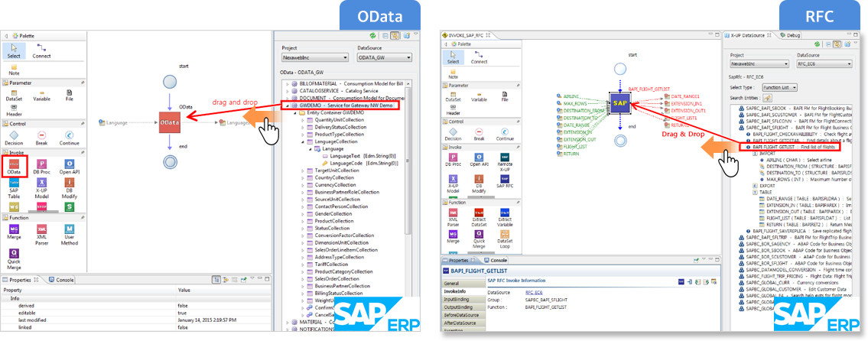Select the SAP RFC invoke icon in the RFC palette
868x341 pixels.
pos(505,181)
